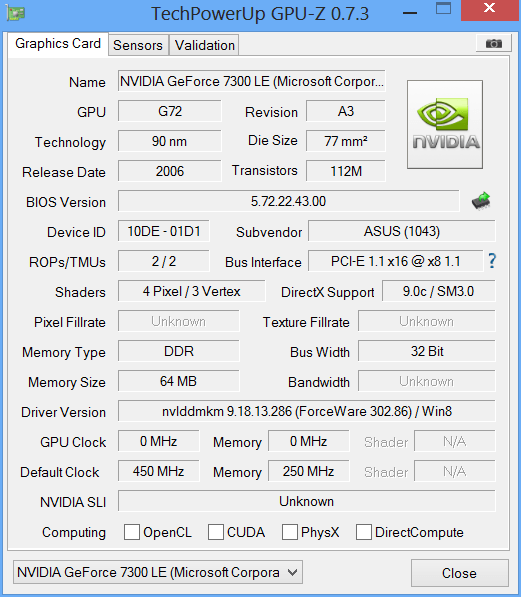Screen dimensions: 521x597
Task: Expand the GPU selection dropdown arrow
Action: click(x=292, y=572)
